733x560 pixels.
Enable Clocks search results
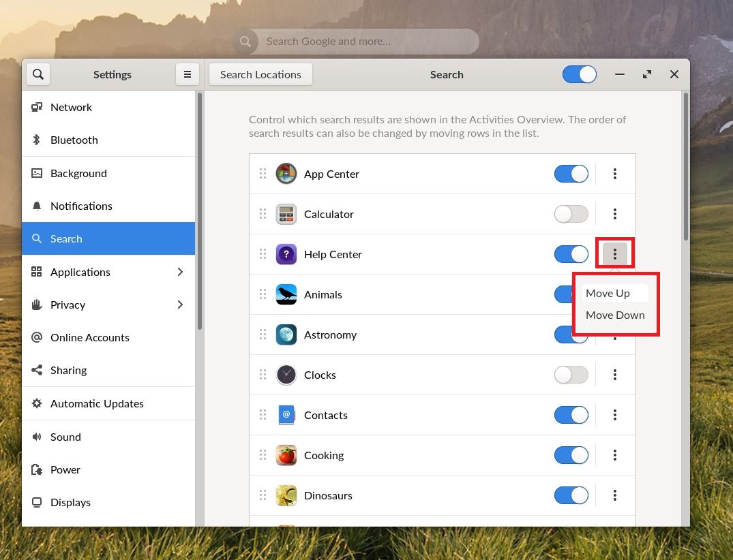point(571,375)
